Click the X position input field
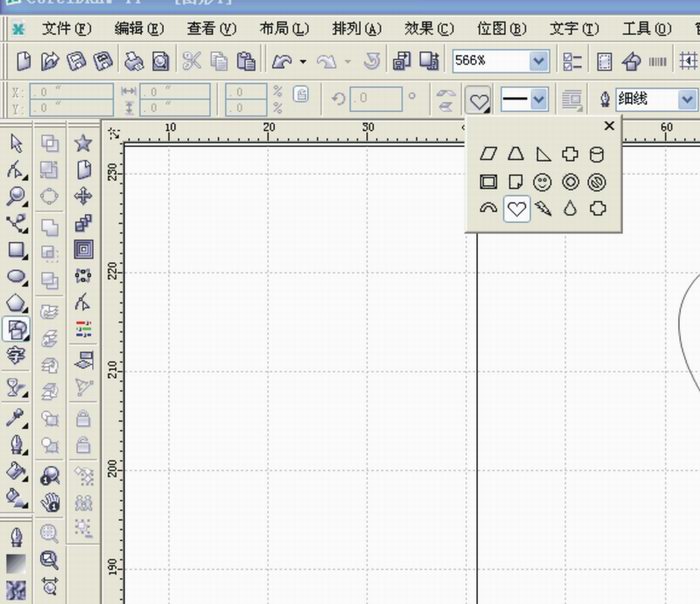Image resolution: width=700 pixels, height=604 pixels. [x=71, y=92]
